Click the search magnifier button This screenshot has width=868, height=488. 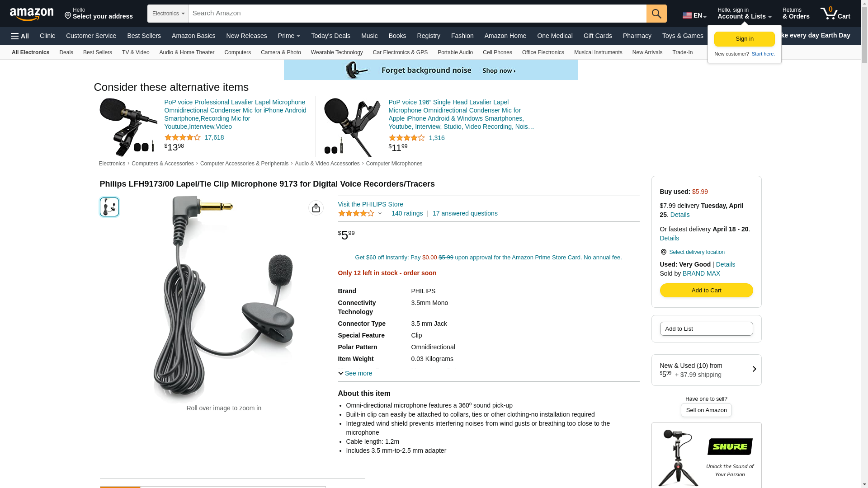click(656, 14)
